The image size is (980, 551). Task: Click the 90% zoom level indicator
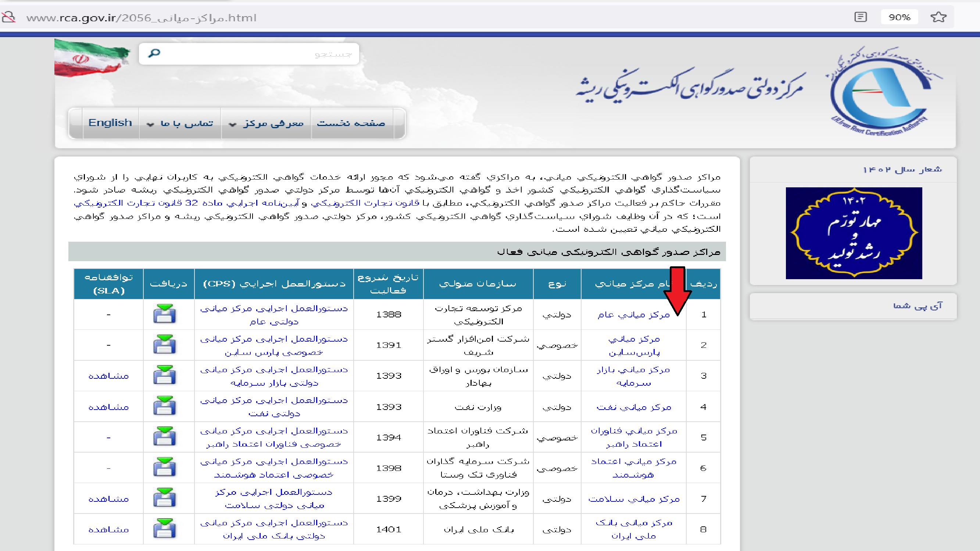899,17
